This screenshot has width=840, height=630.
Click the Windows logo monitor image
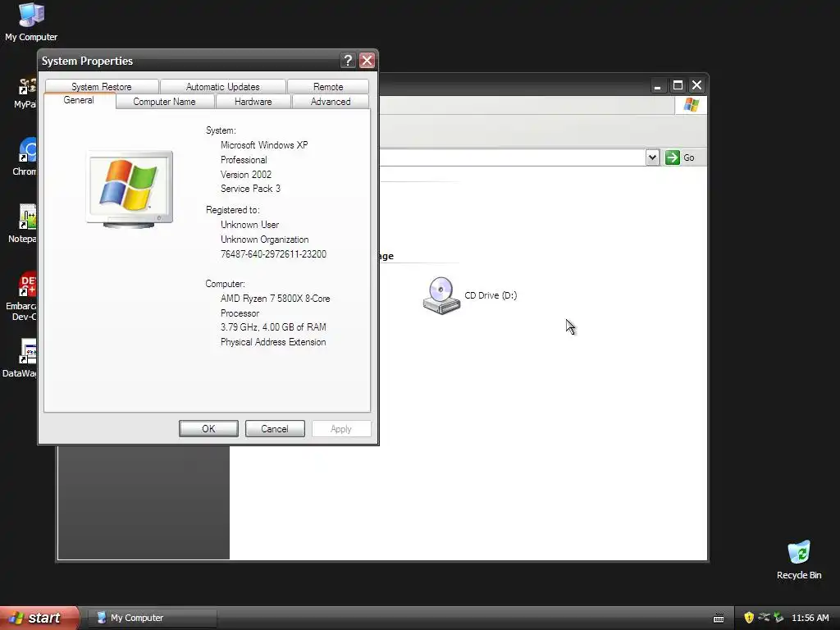(129, 189)
